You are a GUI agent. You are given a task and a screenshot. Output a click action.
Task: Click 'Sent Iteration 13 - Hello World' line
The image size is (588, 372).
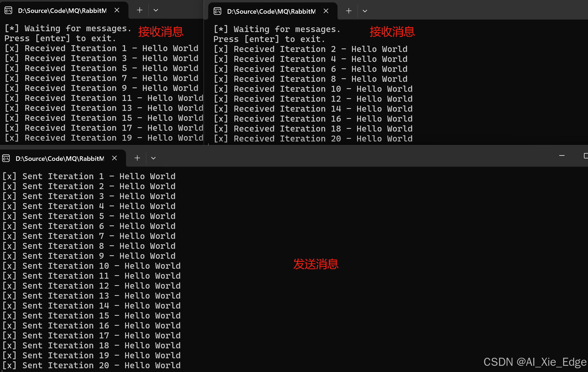coord(92,296)
